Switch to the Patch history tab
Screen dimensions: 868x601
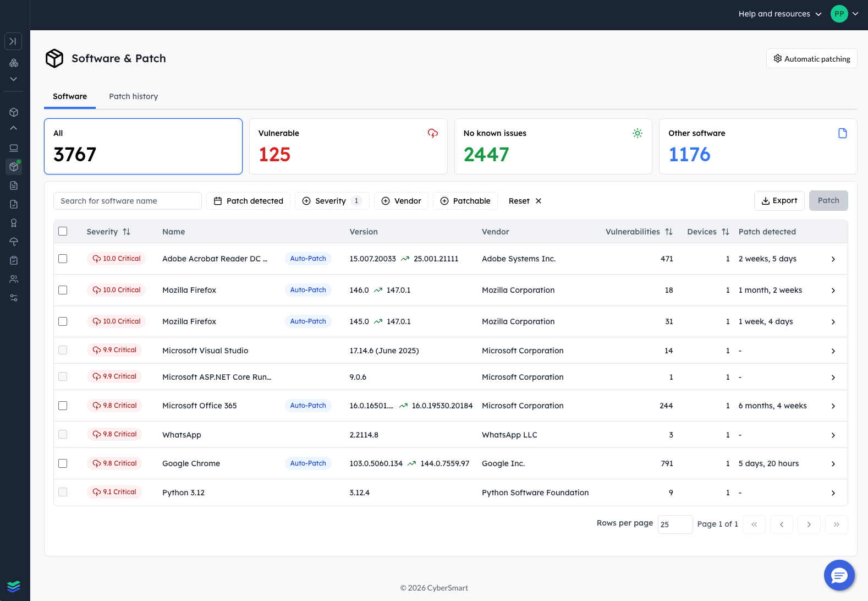pos(133,96)
